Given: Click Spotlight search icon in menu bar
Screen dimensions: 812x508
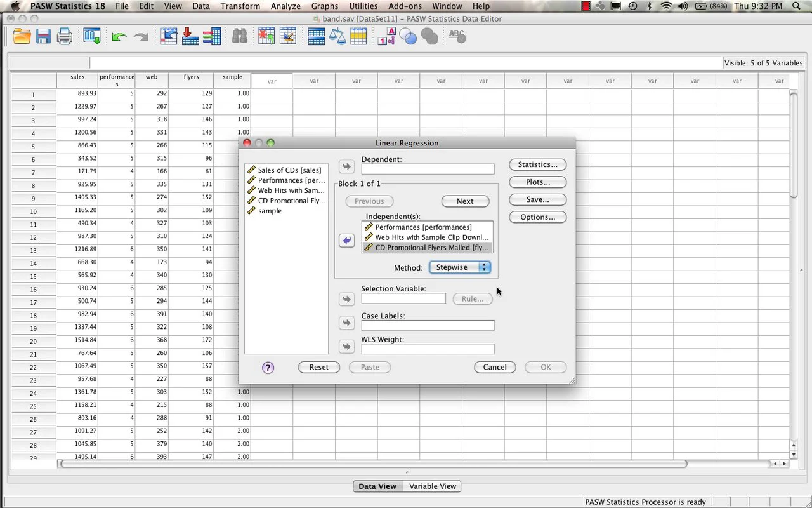Looking at the screenshot, I should [x=797, y=6].
